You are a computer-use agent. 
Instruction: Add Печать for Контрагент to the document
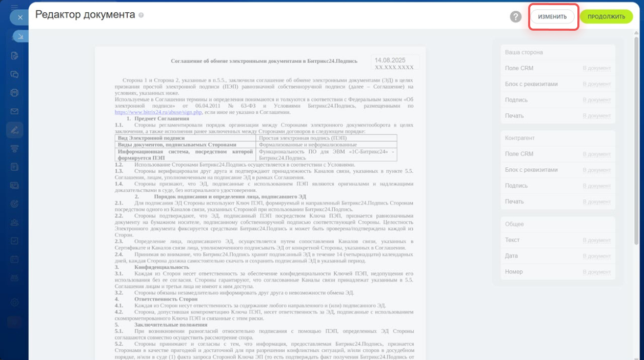pos(596,202)
